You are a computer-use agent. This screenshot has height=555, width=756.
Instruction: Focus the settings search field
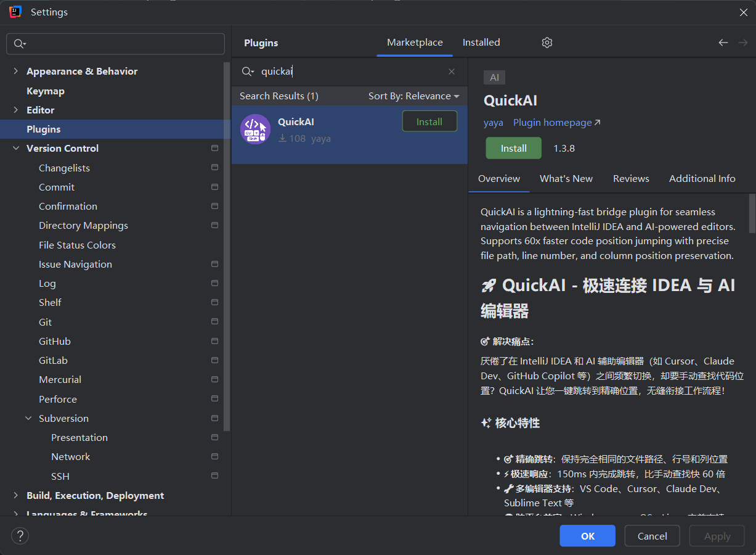click(116, 44)
